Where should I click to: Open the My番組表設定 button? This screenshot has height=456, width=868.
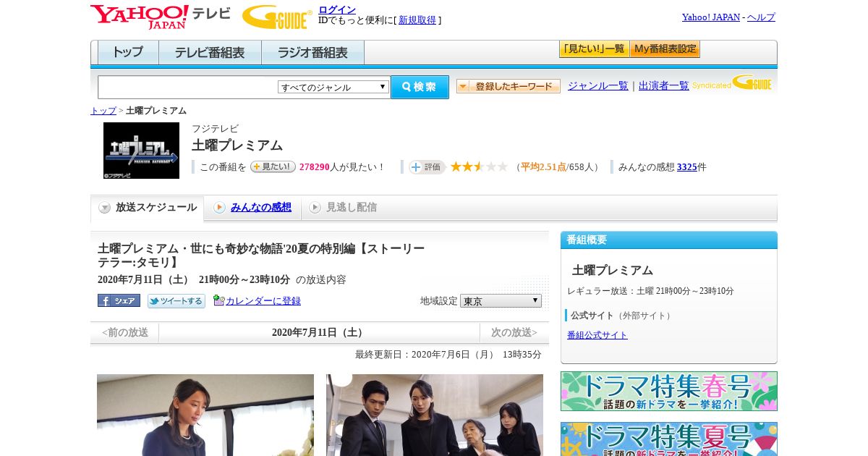[665, 49]
